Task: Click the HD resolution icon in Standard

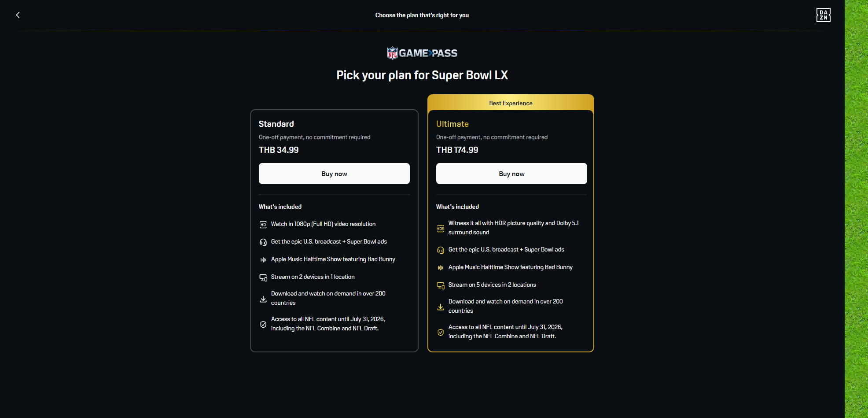Action: click(x=263, y=224)
